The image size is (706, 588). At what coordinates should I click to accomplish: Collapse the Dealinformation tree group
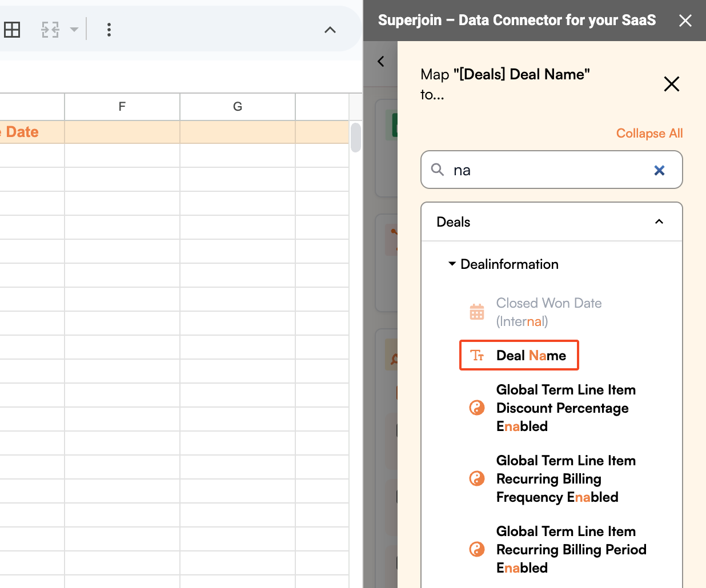(x=452, y=264)
